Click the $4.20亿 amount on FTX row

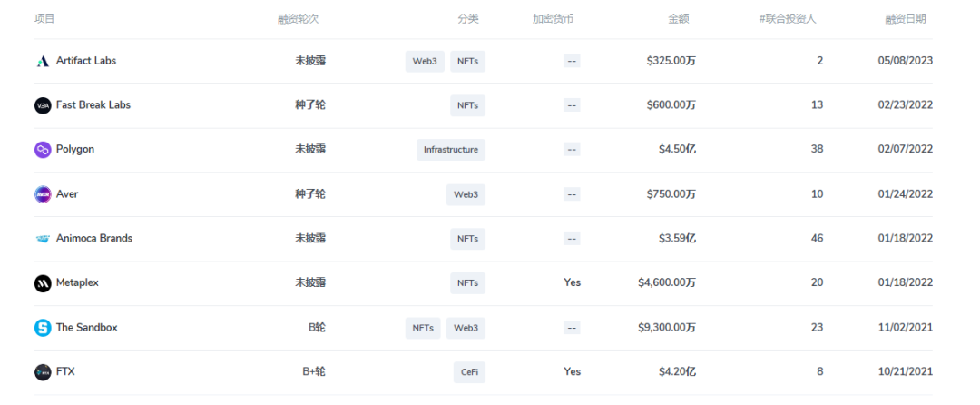677,371
